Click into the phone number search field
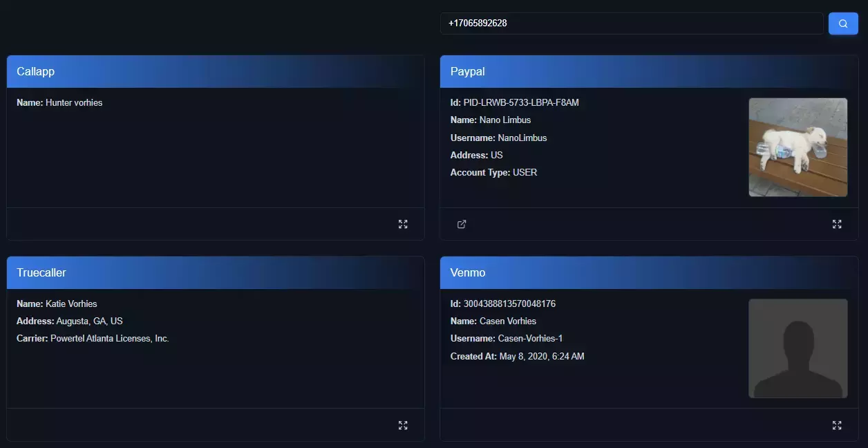 point(630,24)
